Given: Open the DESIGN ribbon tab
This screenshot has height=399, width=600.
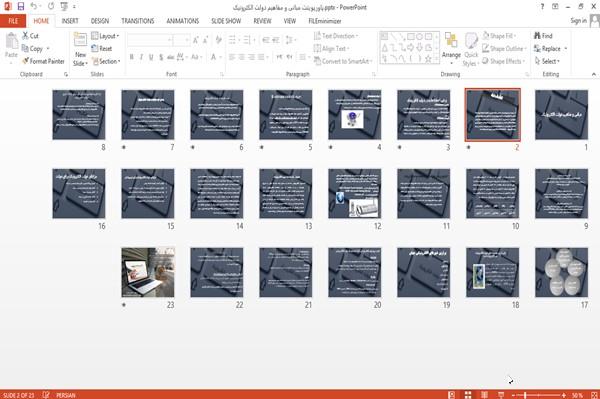Looking at the screenshot, I should [100, 21].
